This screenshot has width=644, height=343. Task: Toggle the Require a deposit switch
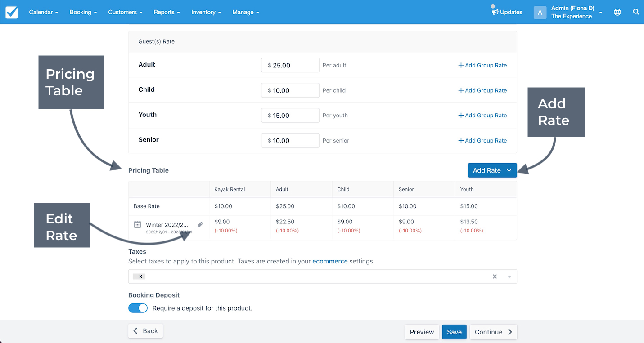point(138,308)
